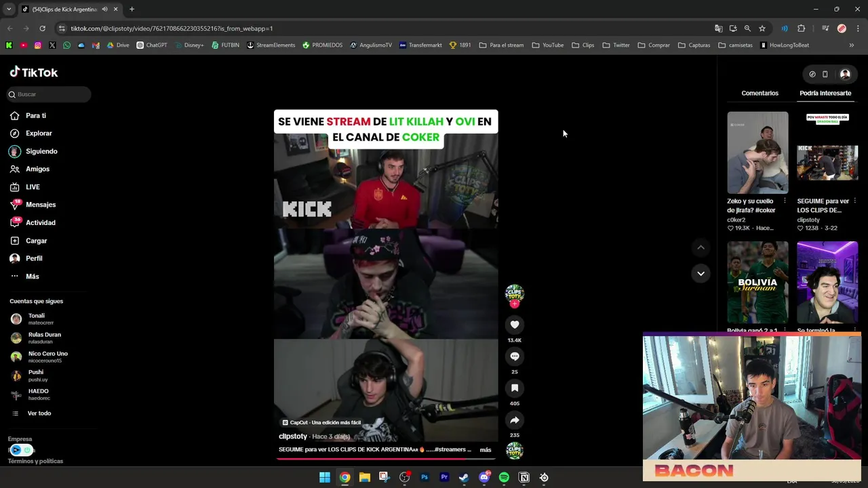The width and height of the screenshot is (868, 488).
Task: Seek the red video progress bar
Action: click(x=386, y=459)
